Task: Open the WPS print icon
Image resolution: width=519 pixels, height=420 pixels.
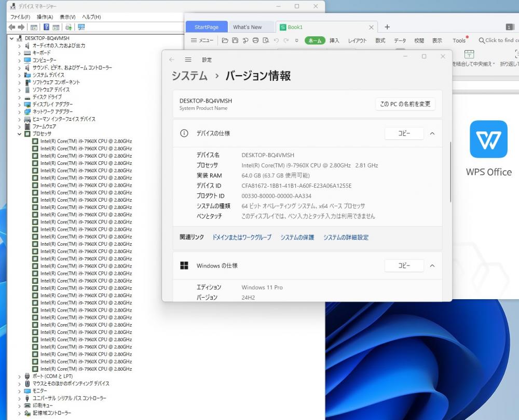Action: 255,40
